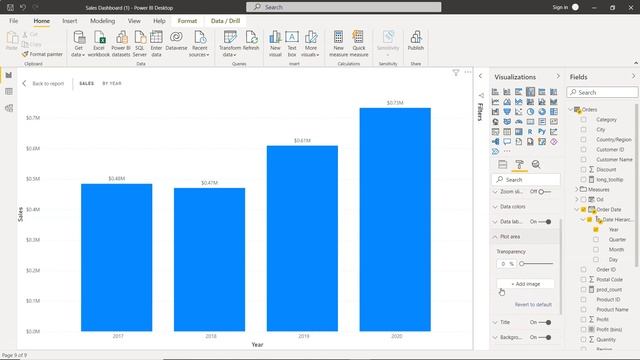Expand the Data colors section

[495, 207]
